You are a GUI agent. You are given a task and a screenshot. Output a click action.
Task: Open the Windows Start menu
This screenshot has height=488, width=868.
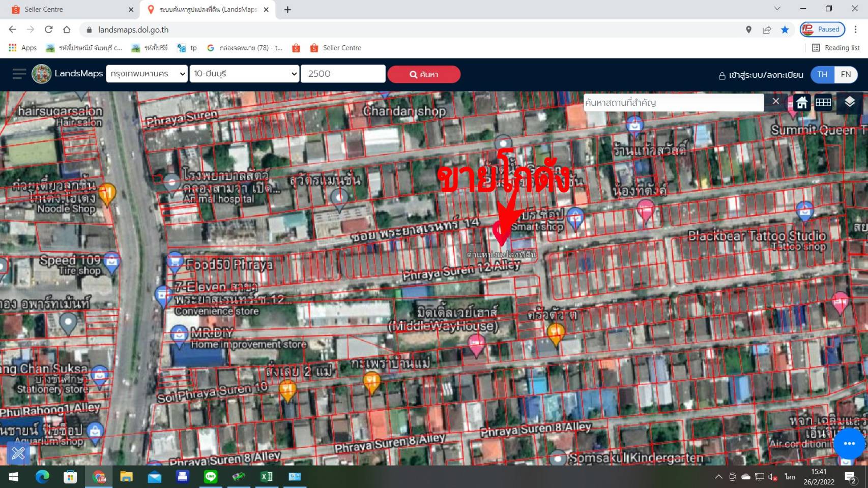(14, 477)
